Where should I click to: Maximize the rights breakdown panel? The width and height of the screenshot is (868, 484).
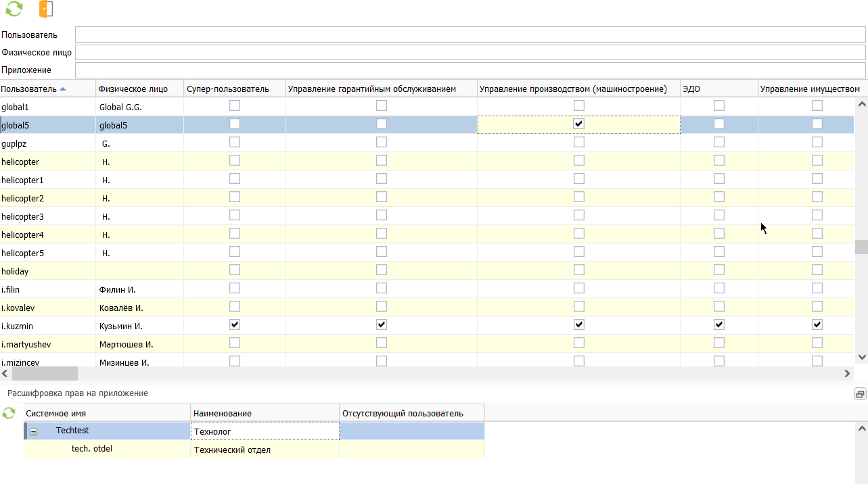860,394
